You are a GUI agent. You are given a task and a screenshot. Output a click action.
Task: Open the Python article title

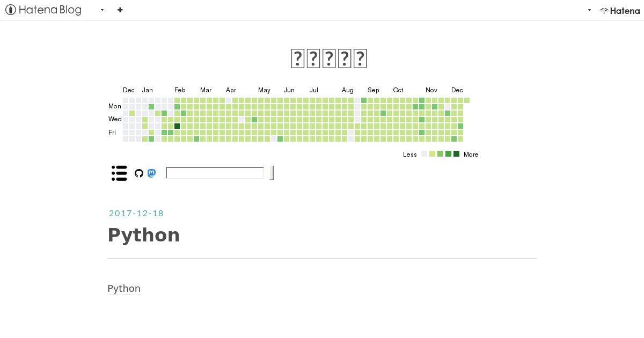pyautogui.click(x=144, y=235)
